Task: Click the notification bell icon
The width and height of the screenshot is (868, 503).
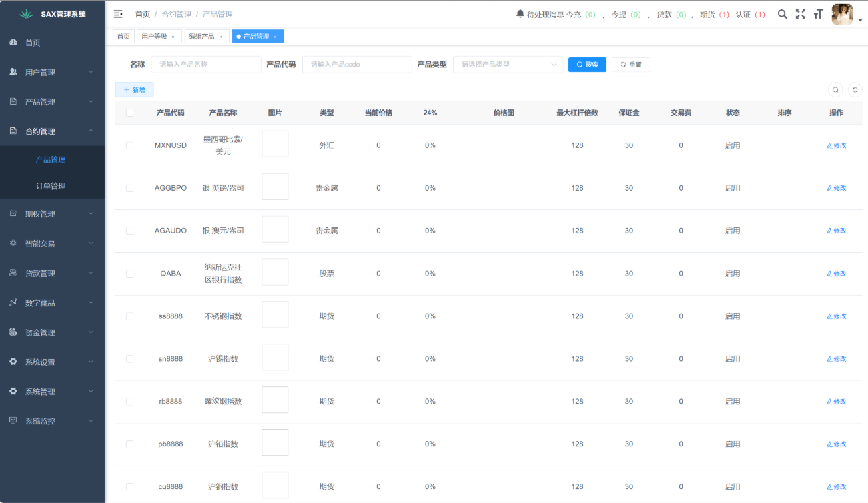Action: pyautogui.click(x=520, y=14)
